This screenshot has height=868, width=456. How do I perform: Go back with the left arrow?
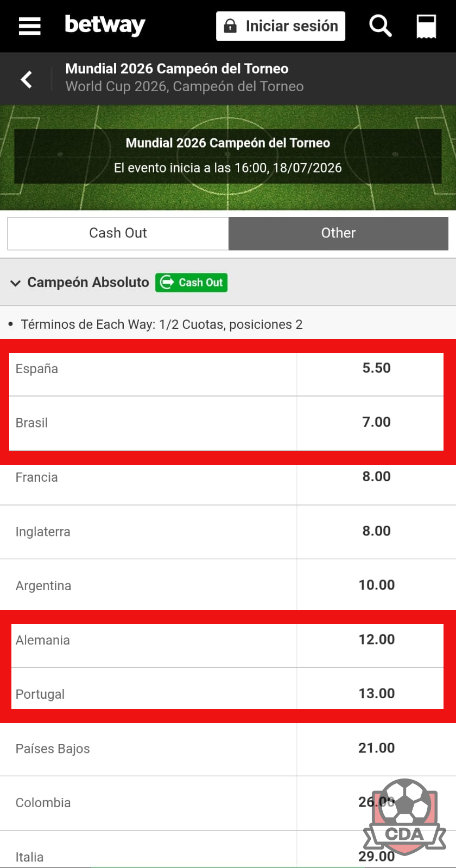coord(26,79)
